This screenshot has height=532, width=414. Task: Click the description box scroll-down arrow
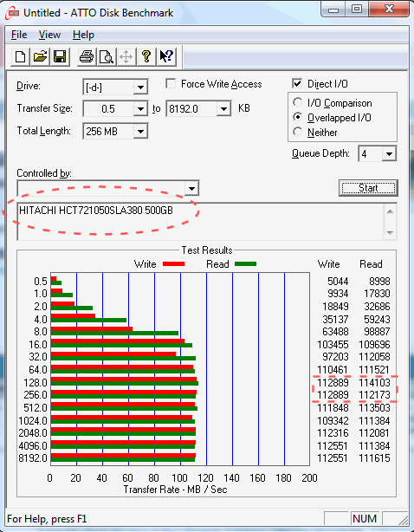390,233
